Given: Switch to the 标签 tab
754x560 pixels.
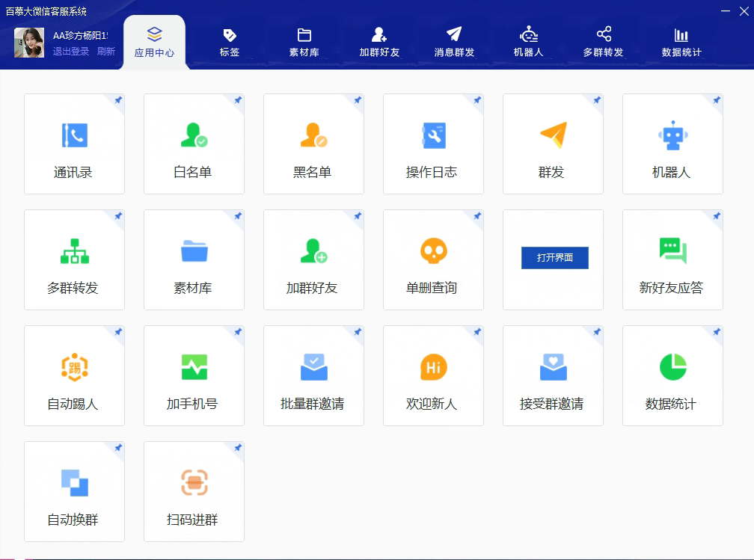Looking at the screenshot, I should (x=230, y=43).
